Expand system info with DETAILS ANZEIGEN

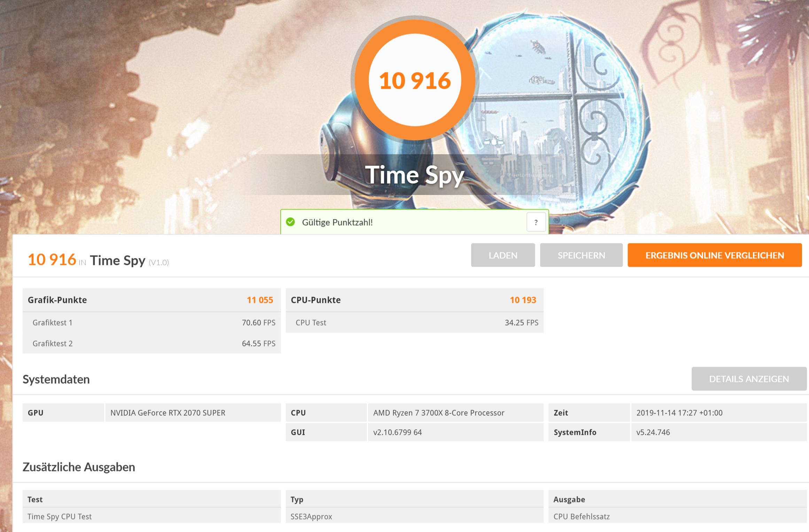point(749,379)
